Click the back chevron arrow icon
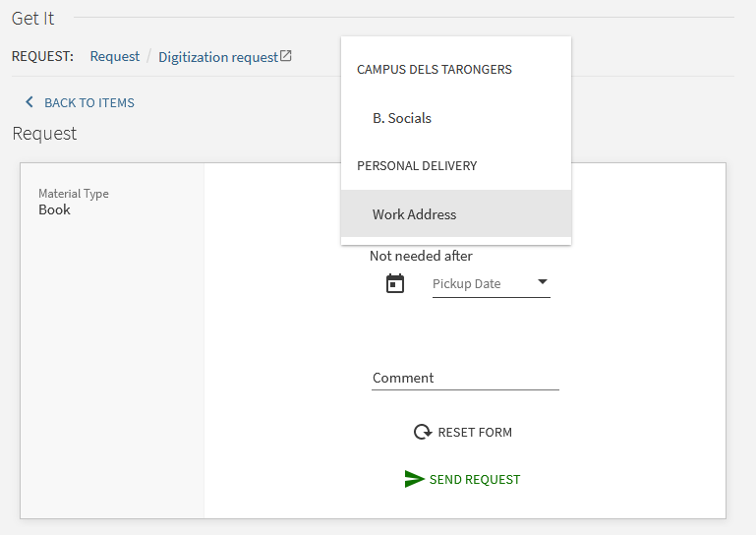 (x=29, y=102)
